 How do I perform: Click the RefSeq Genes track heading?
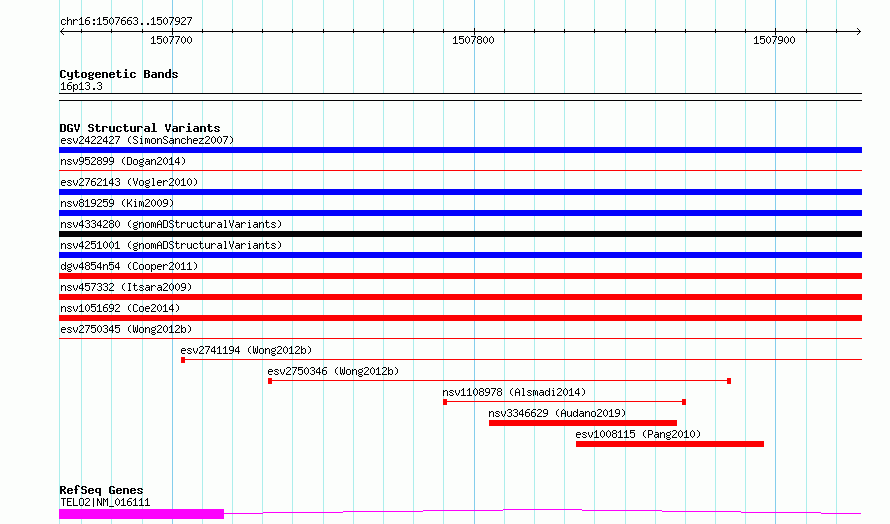tap(101, 491)
